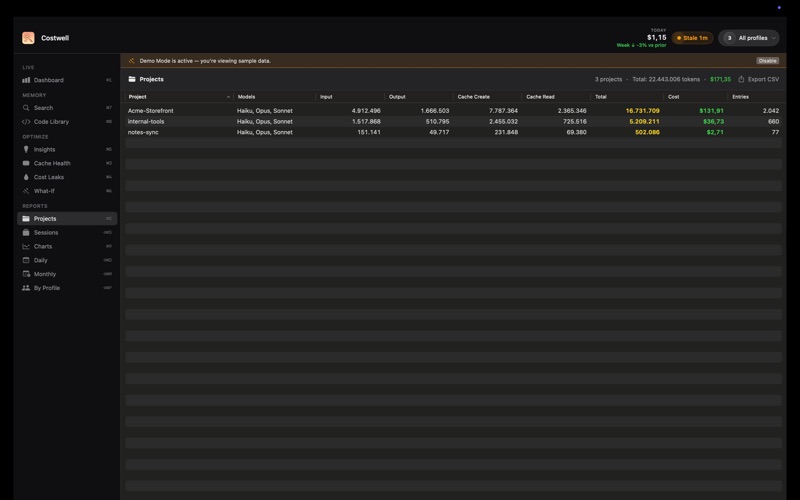800x500 pixels.
Task: Click internal-tools cost $36,73
Action: [x=713, y=121]
